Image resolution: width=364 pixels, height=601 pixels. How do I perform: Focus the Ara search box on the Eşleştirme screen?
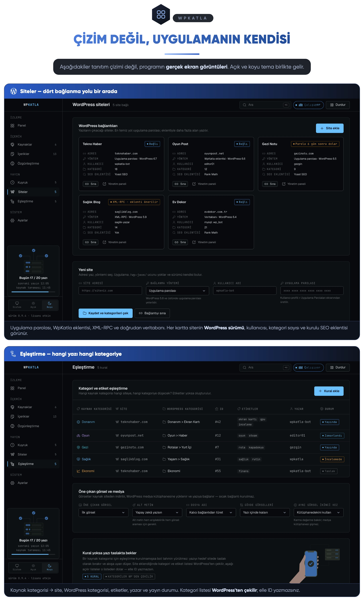click(x=265, y=368)
